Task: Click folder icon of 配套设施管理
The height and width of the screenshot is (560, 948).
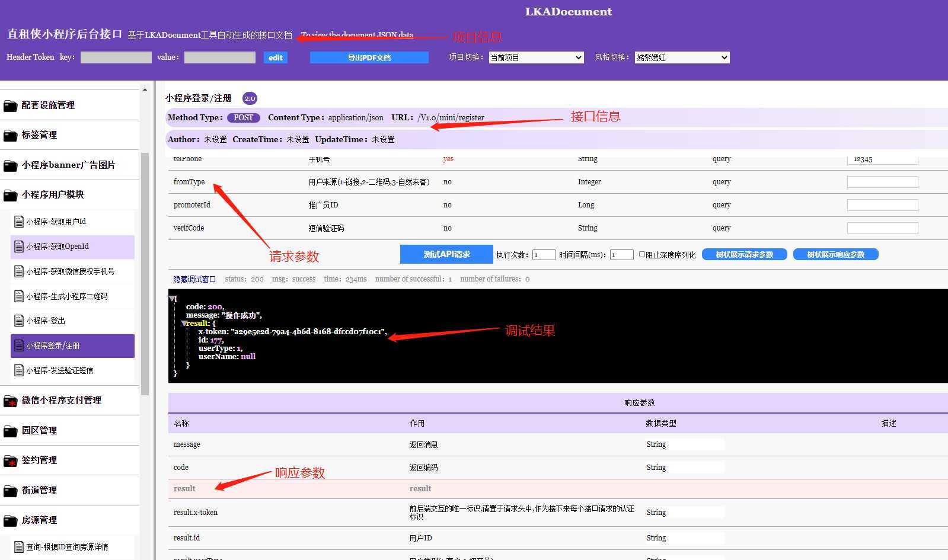Action: [10, 106]
